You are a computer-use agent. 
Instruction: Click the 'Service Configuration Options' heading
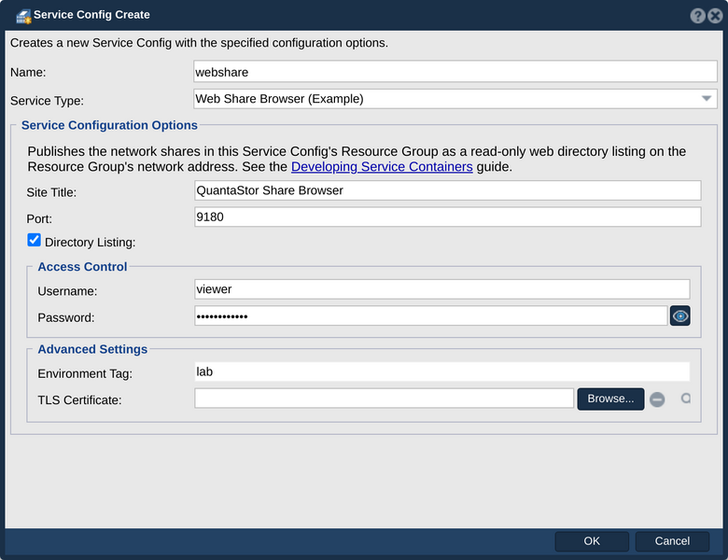109,125
